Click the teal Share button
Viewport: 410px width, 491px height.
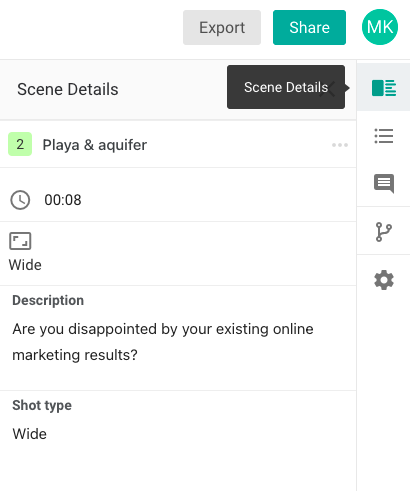point(309,27)
